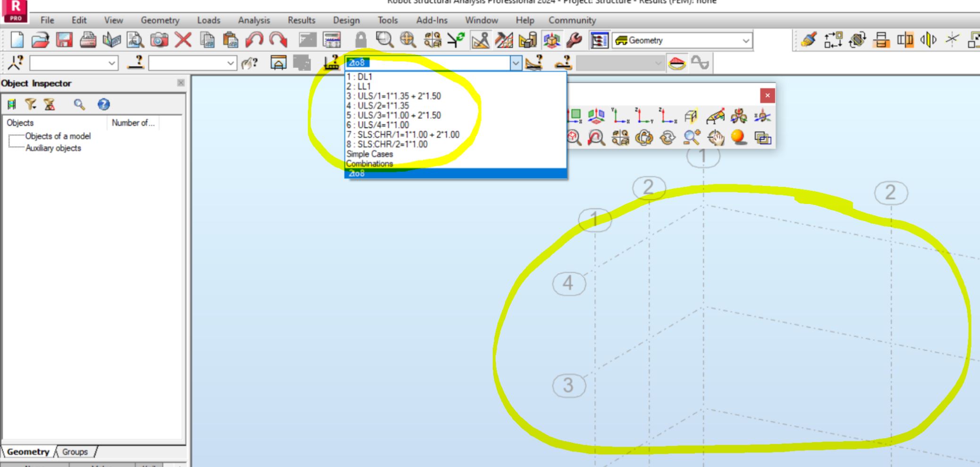Click the zoom-all magnifier with four arrows
Image resolution: width=980 pixels, height=467 pixels.
pyautogui.click(x=407, y=40)
